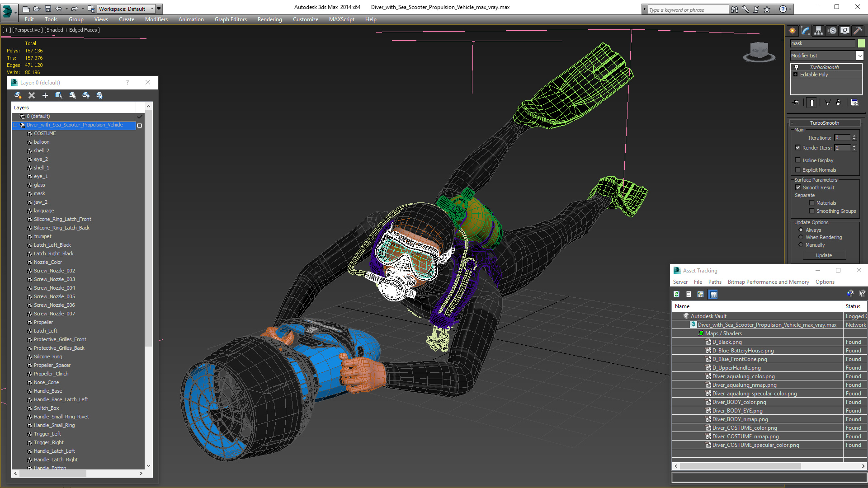The width and height of the screenshot is (868, 488).
Task: Undo the last scene operation
Action: coord(58,9)
